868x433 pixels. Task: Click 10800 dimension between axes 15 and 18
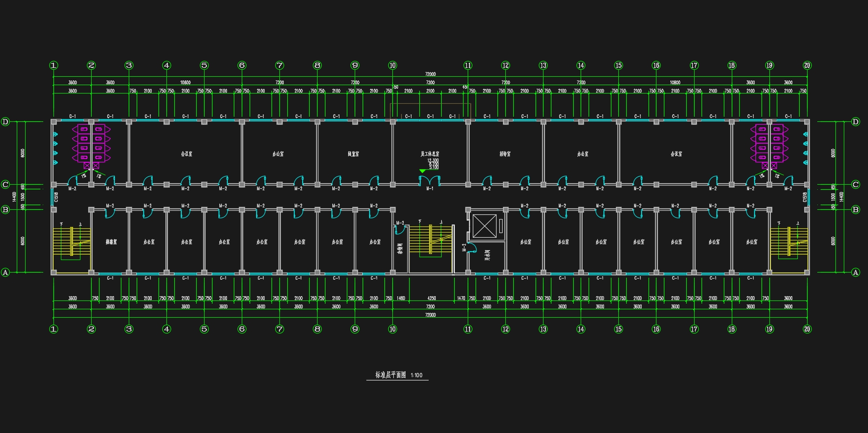675,82
